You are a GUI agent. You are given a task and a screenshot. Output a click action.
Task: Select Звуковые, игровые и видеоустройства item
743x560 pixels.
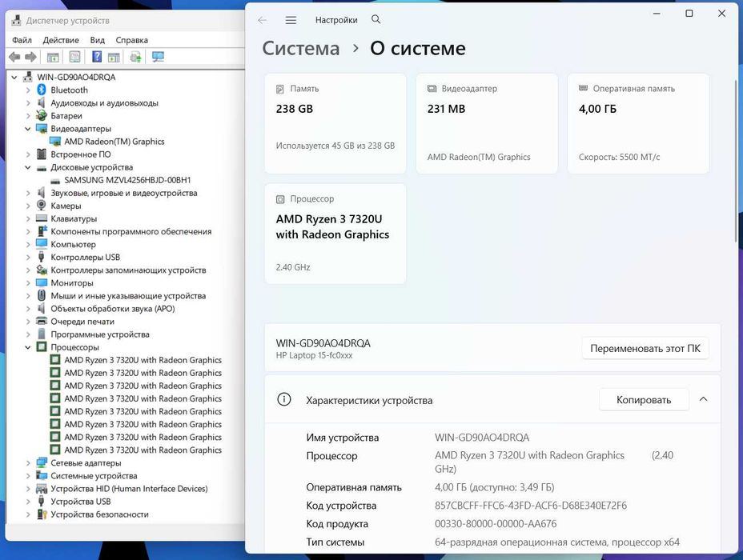point(123,193)
